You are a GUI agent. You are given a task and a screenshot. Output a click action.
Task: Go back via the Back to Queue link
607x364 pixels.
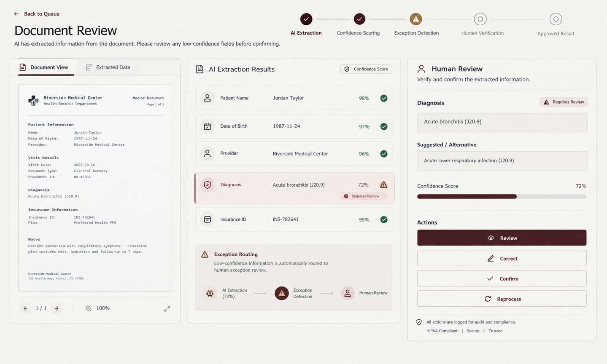coord(37,14)
